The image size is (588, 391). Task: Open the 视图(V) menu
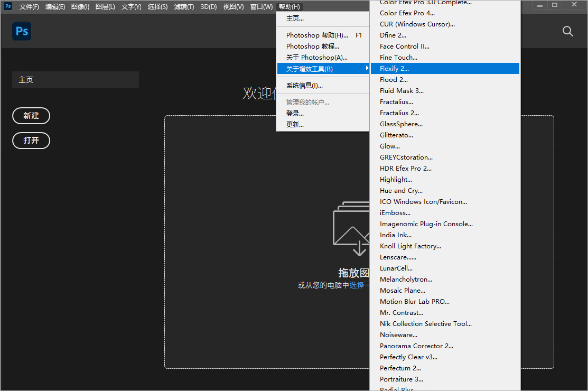click(234, 7)
